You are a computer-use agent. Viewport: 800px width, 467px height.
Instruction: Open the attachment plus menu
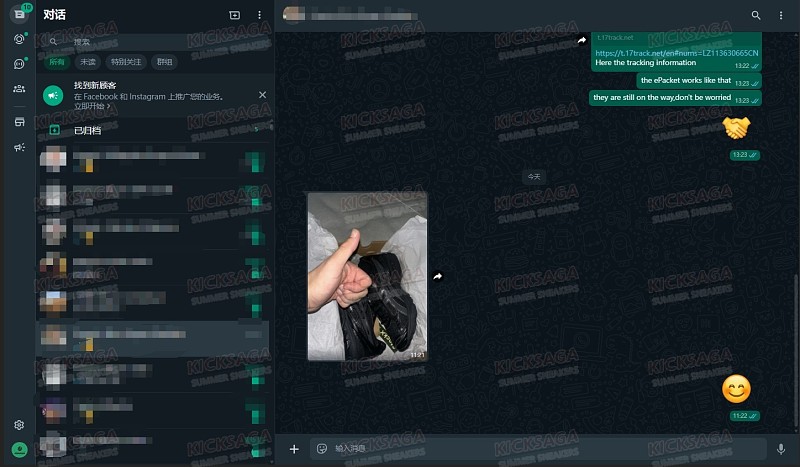pyautogui.click(x=294, y=449)
